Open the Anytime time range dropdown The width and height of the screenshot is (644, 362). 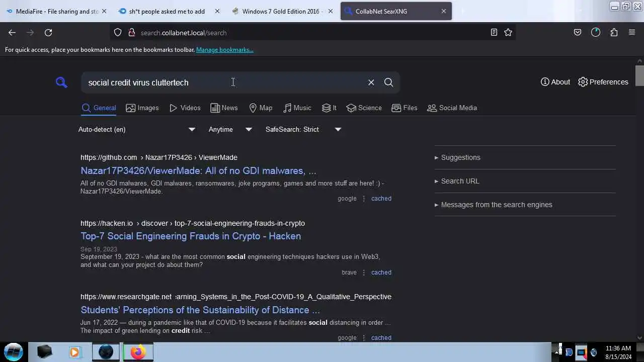click(x=230, y=129)
